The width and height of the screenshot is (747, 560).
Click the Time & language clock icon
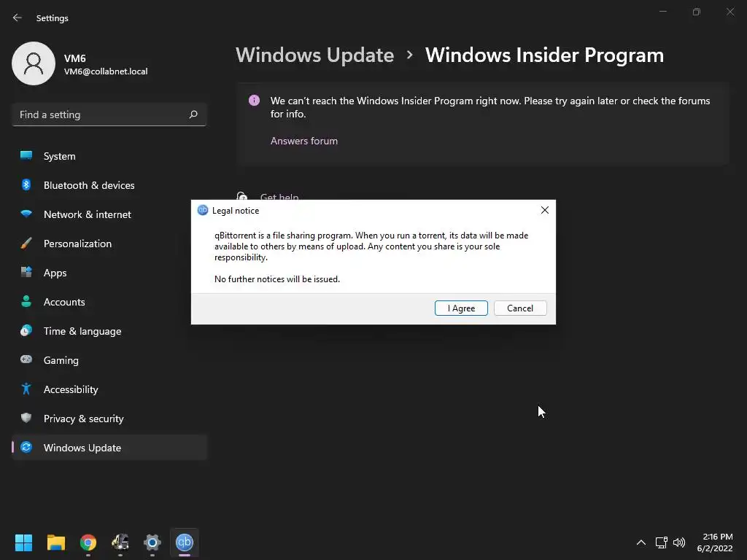26,330
